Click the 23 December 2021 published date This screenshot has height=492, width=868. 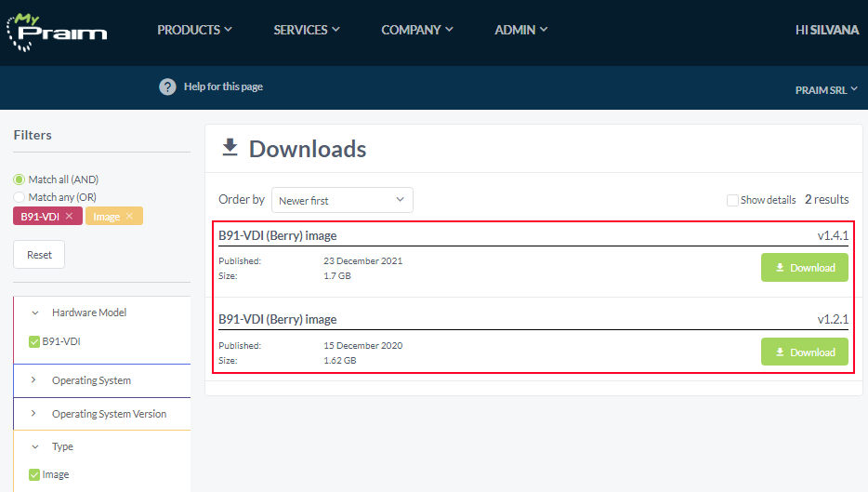click(363, 261)
